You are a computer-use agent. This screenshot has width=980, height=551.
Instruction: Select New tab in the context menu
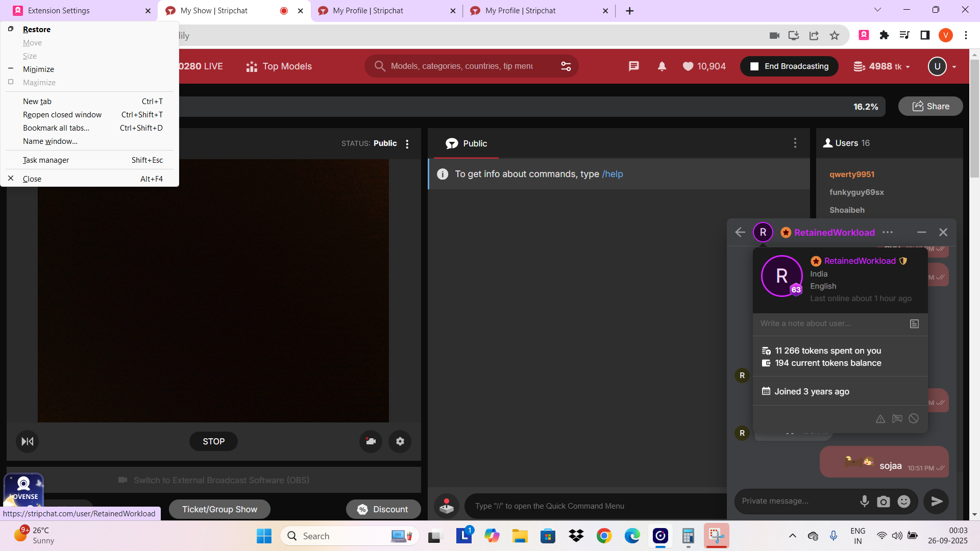coord(37,102)
